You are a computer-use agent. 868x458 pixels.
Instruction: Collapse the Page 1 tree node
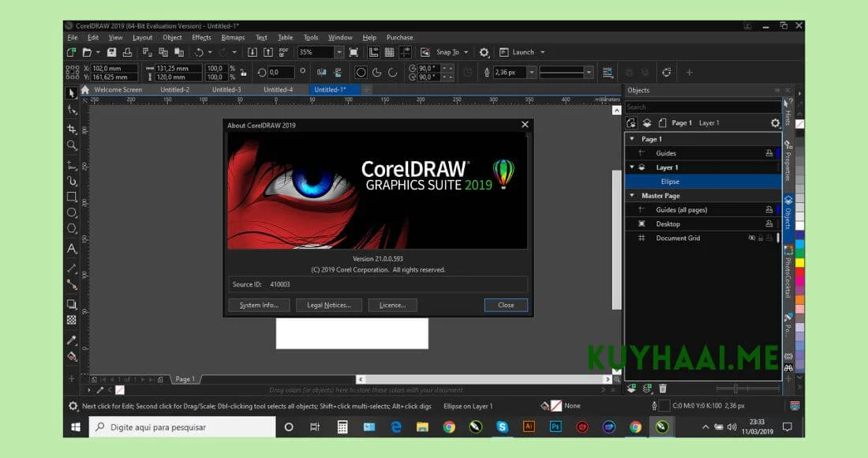632,139
